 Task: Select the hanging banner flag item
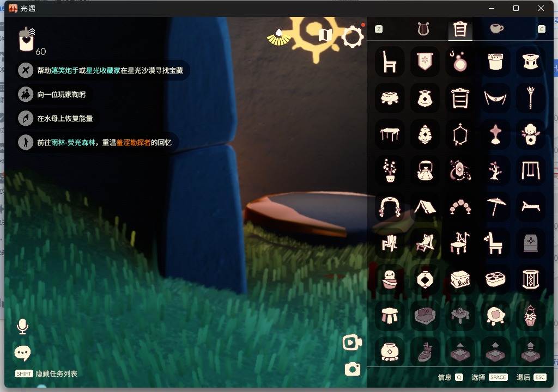point(425,62)
